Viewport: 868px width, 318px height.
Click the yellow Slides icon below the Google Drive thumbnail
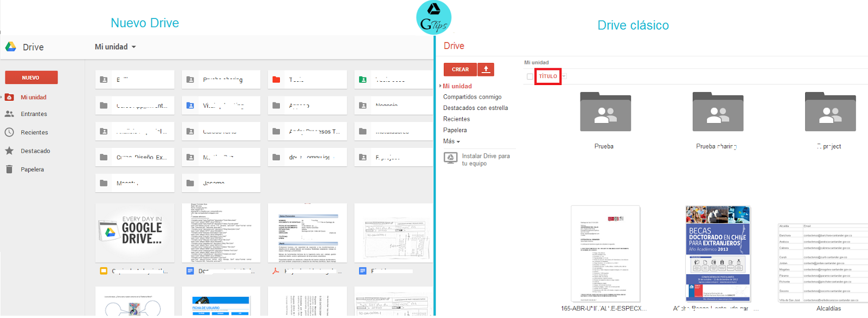tap(104, 271)
